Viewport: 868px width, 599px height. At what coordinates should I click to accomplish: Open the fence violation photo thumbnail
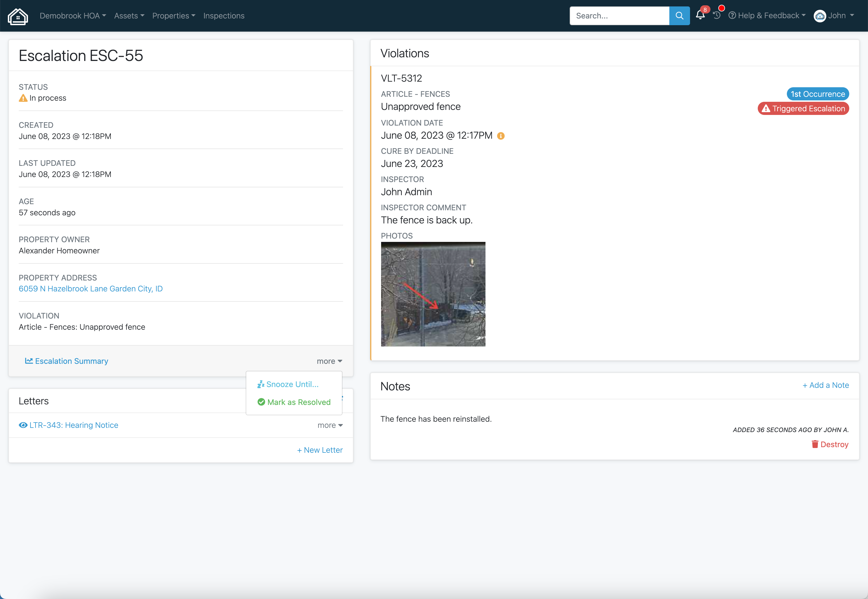433,294
